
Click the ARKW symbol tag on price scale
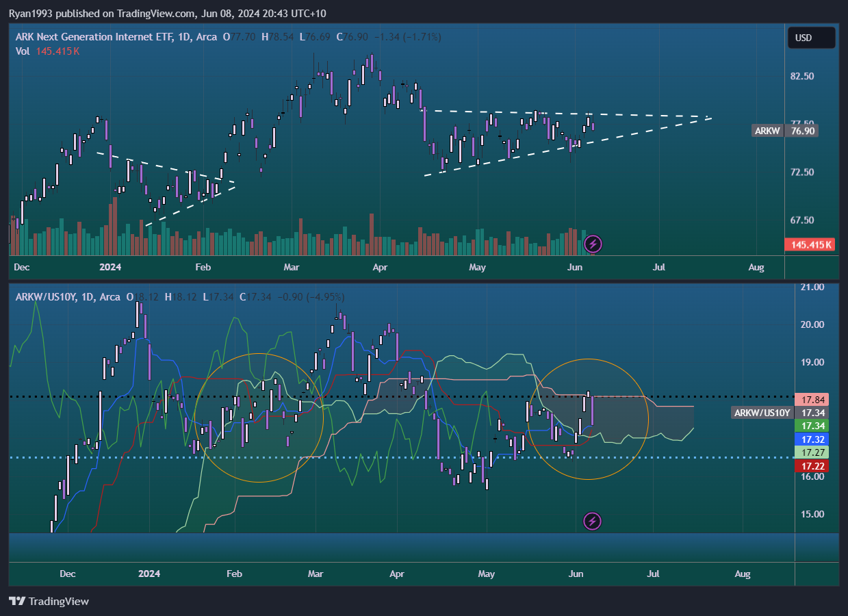[x=767, y=131]
